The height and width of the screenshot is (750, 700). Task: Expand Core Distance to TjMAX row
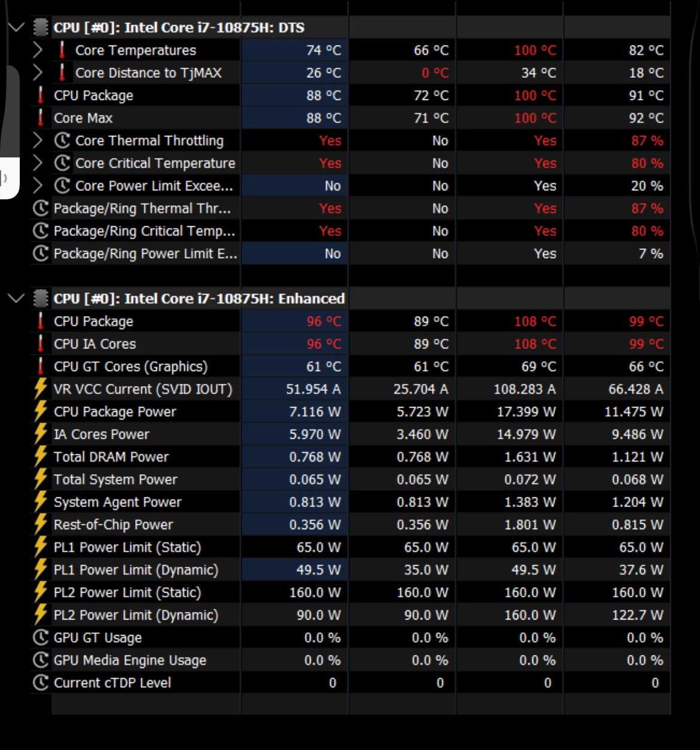tap(38, 73)
